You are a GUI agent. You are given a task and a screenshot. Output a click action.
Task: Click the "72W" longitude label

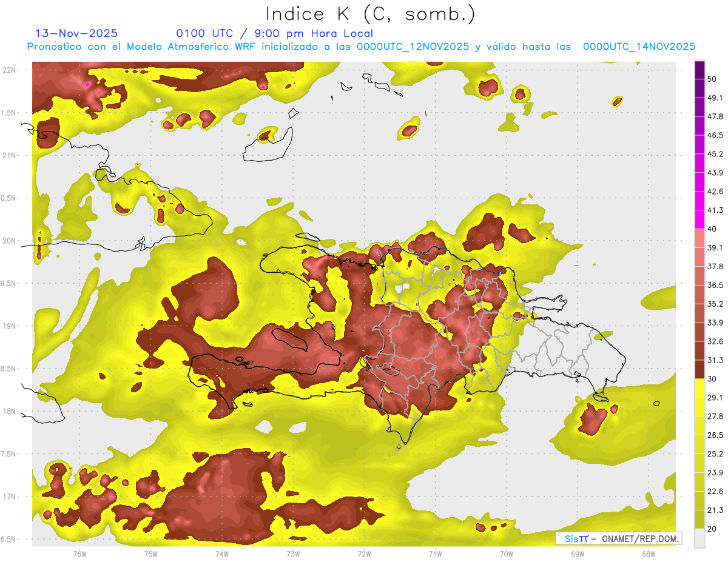pyautogui.click(x=364, y=554)
